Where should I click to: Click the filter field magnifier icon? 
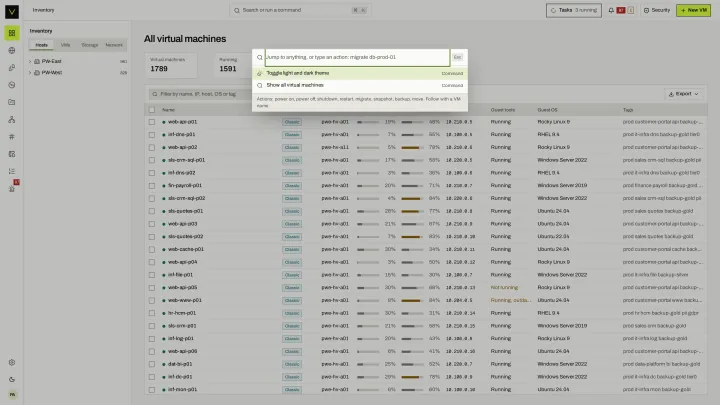point(155,94)
